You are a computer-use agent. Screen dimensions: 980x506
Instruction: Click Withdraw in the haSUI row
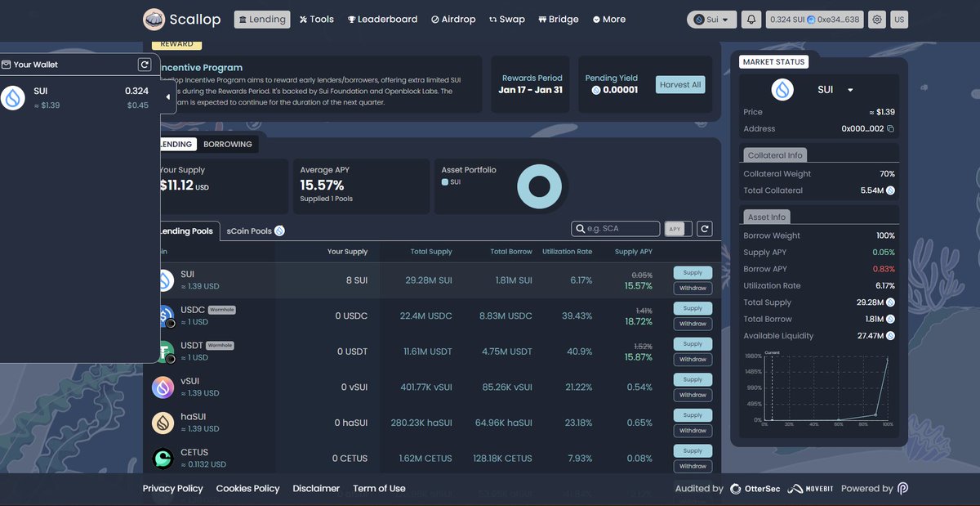[x=693, y=430]
